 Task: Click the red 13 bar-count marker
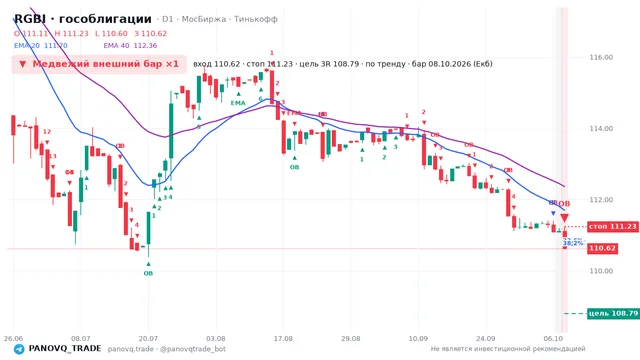tap(53, 156)
